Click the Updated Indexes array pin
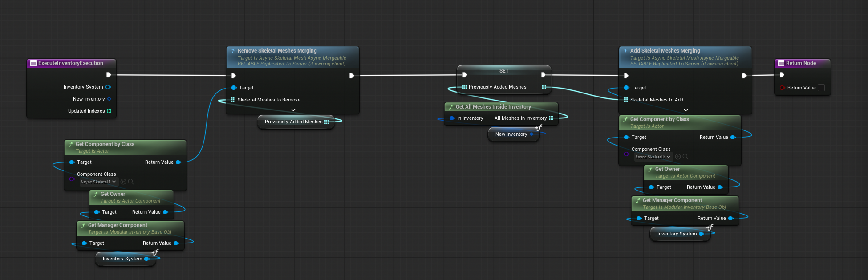Viewport: 868px width, 280px height. pyautogui.click(x=109, y=111)
